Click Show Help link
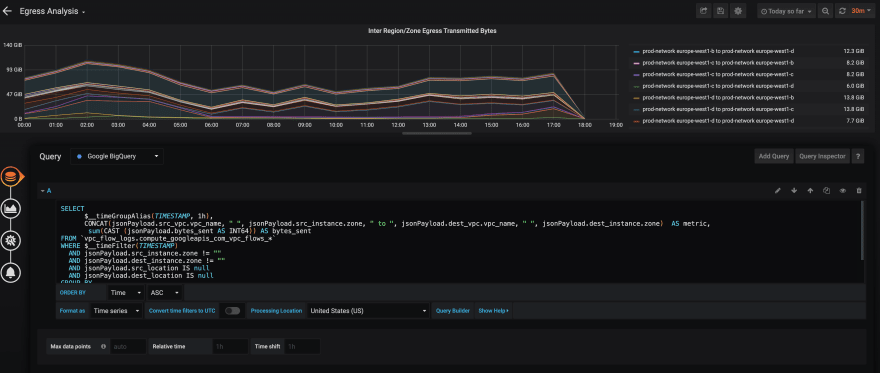 (493, 310)
